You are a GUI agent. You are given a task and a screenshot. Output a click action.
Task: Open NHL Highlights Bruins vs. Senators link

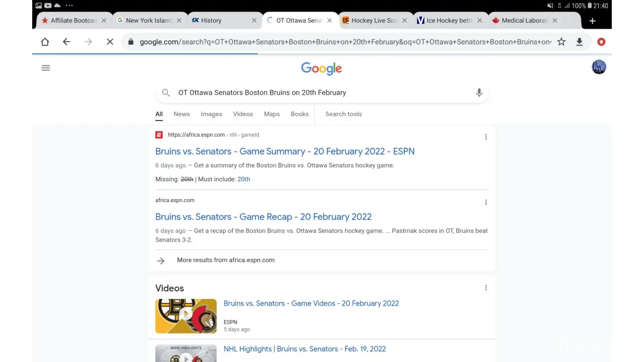point(305,349)
